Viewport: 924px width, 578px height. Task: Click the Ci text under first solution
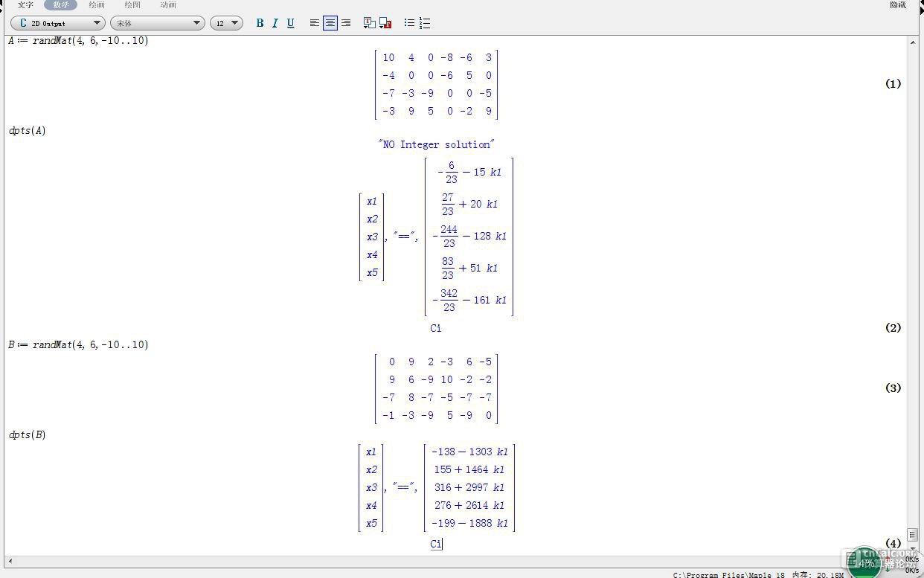(436, 328)
